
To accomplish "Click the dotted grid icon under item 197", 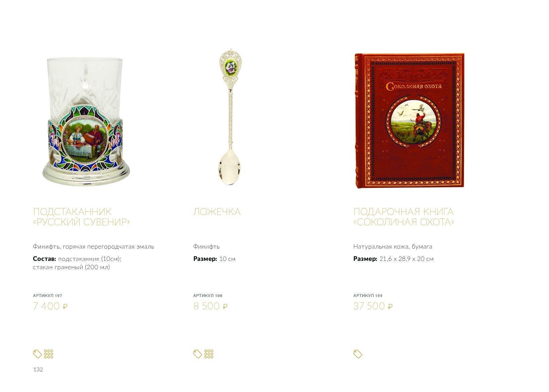I will point(48,354).
